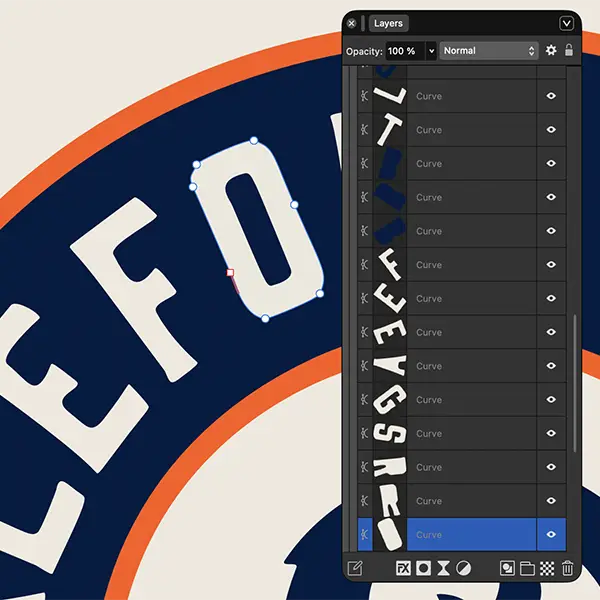Select the "T" layer thumbnail
The image size is (600, 600).
(390, 129)
